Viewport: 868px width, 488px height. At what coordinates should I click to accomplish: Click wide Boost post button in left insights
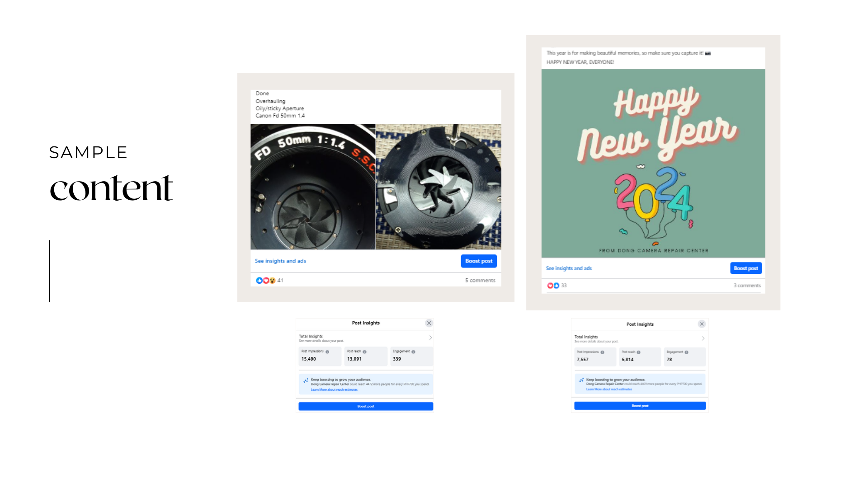tap(366, 406)
